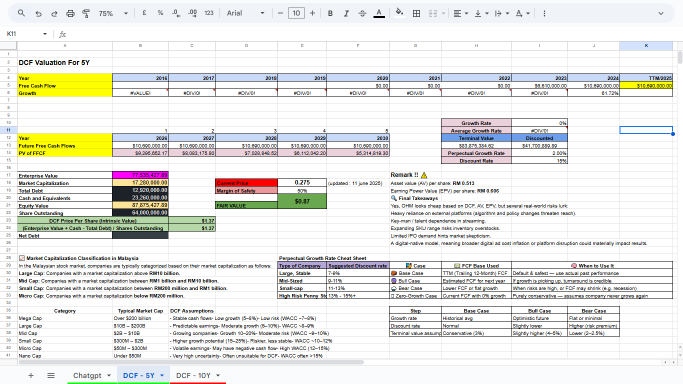This screenshot has height=384, width=683.
Task: Open the all sheets list icon
Action: click(51, 375)
